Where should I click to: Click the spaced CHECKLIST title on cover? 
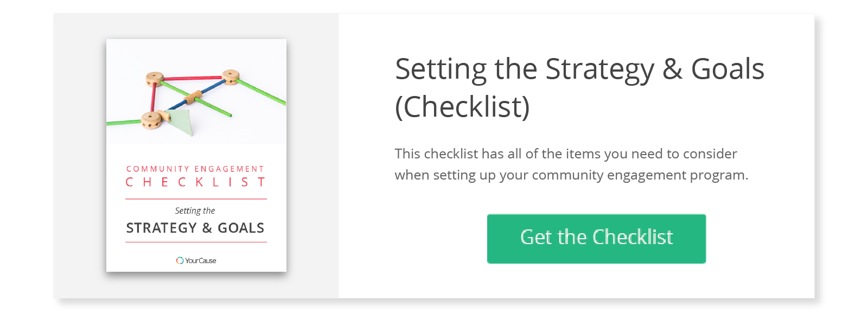(195, 182)
